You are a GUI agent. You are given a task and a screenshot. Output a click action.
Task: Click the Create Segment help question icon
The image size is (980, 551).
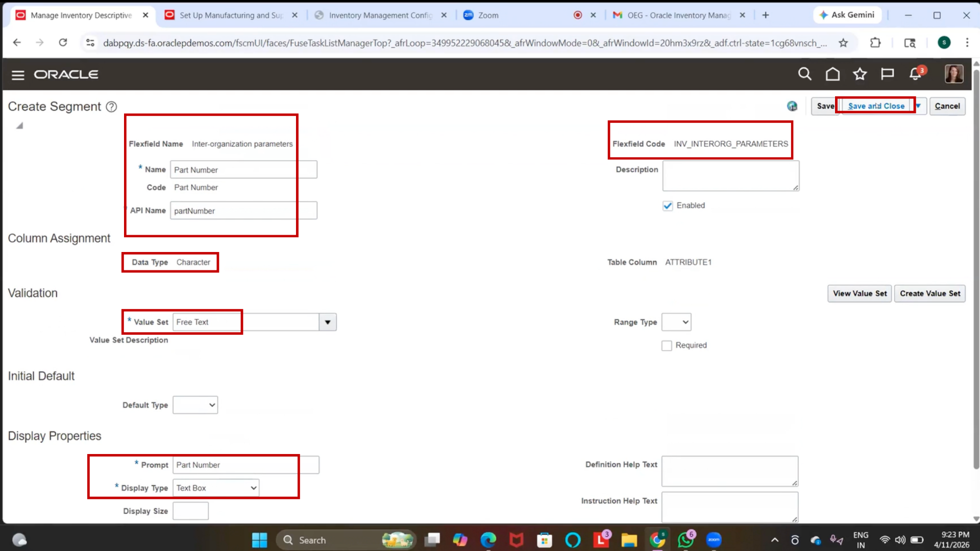111,107
